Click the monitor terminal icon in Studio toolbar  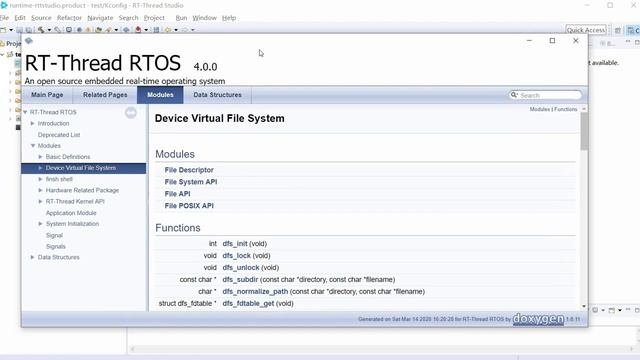[x=69, y=30]
